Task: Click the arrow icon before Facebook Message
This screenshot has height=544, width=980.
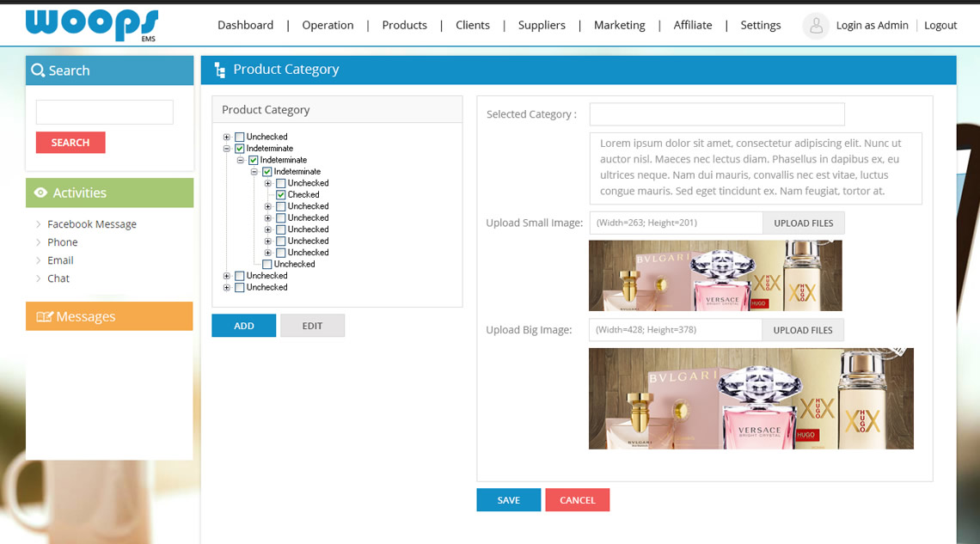Action: 38,224
